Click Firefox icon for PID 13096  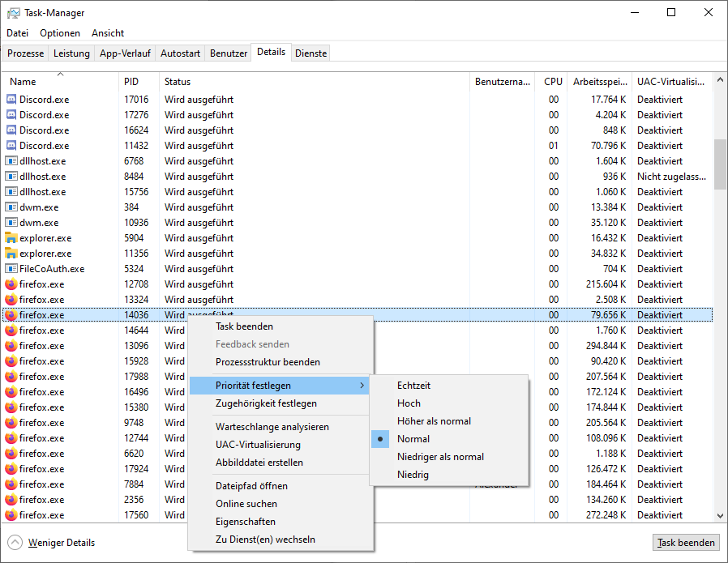[x=11, y=346]
